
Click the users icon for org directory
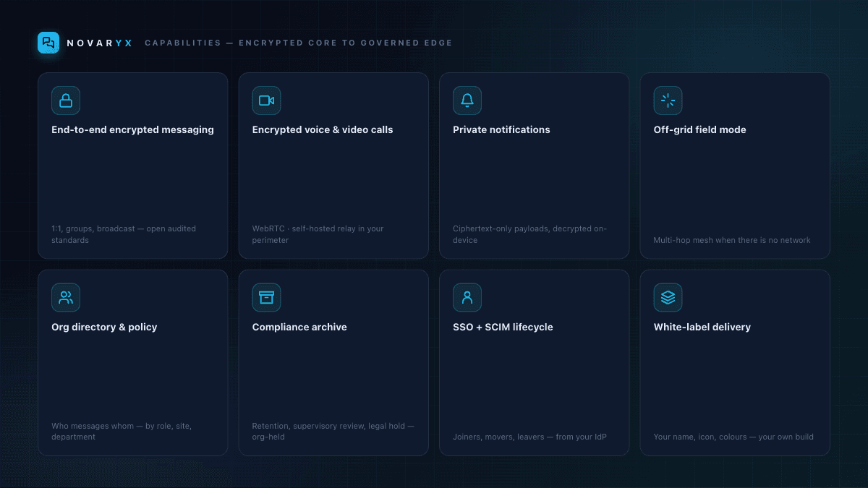pos(66,297)
